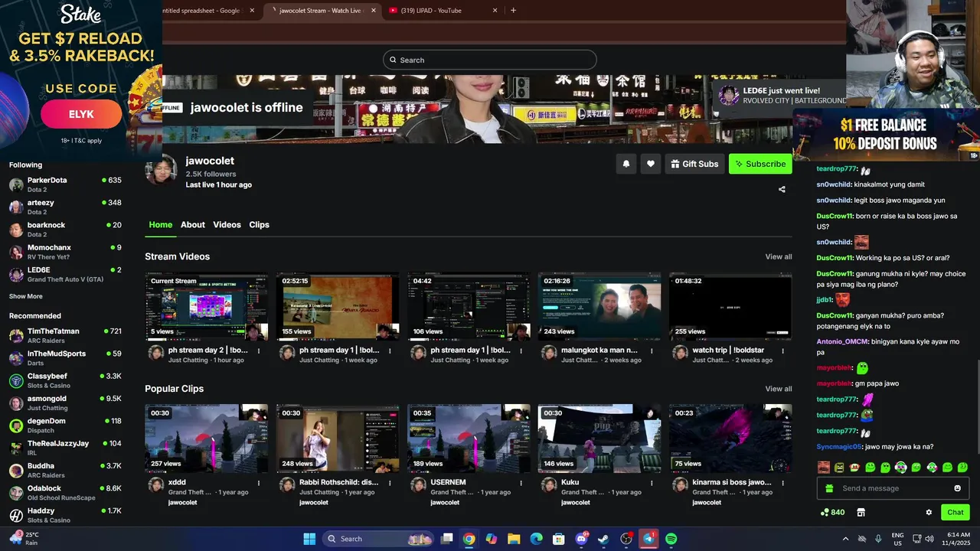Open the 02:16:26 'malungkot ka man' thumbnail
The height and width of the screenshot is (551, 980).
[599, 306]
